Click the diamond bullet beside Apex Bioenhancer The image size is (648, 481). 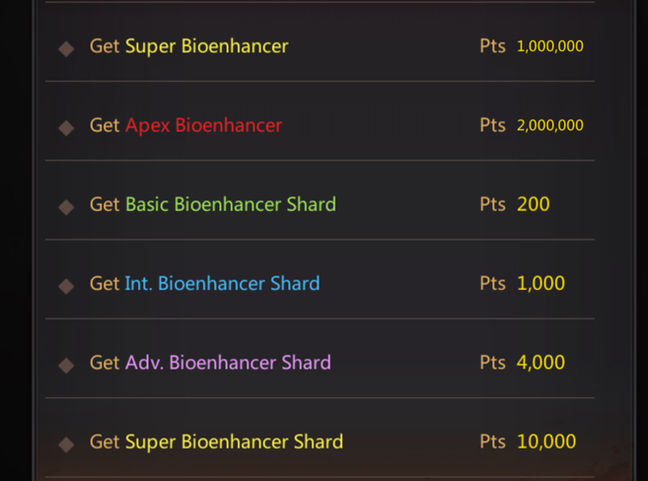click(66, 127)
